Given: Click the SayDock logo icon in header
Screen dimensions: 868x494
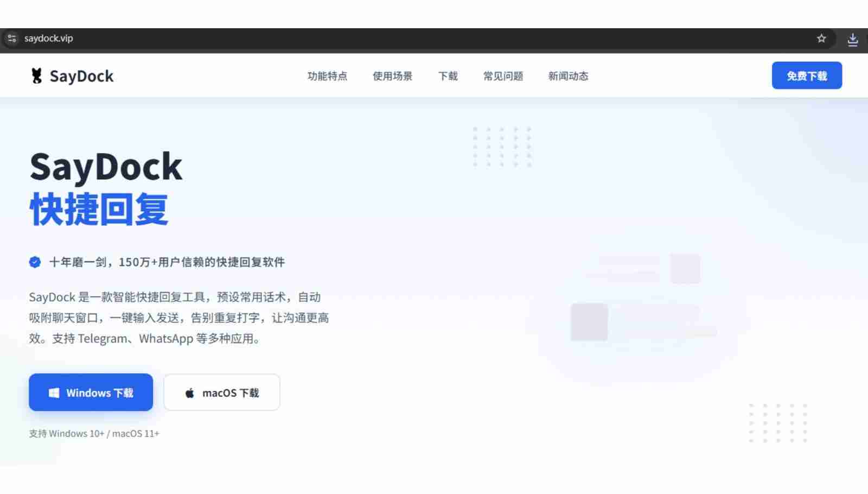Looking at the screenshot, I should (x=36, y=76).
